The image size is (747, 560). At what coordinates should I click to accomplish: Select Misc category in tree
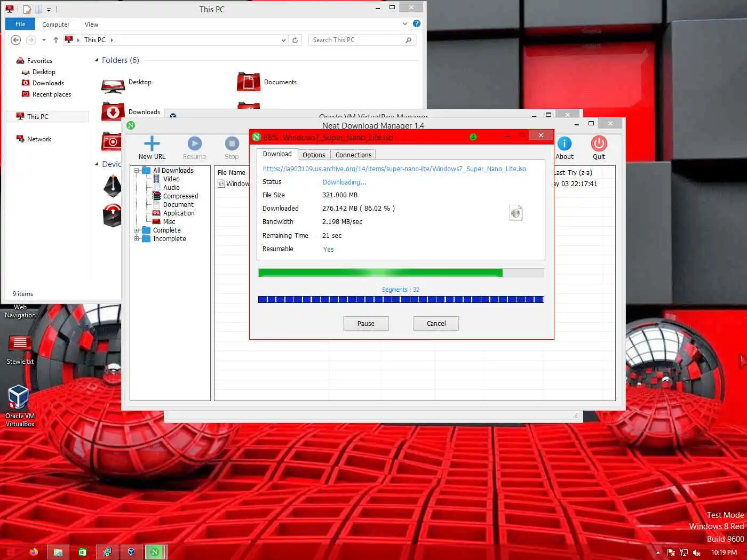(x=169, y=222)
